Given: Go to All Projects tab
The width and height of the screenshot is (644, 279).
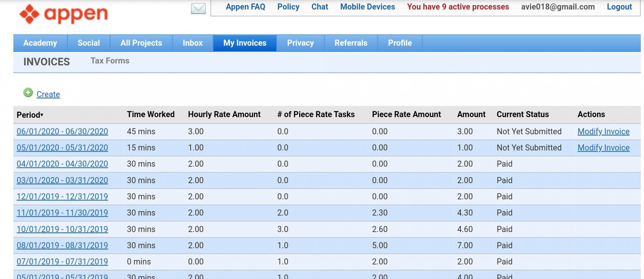Looking at the screenshot, I should [x=141, y=43].
